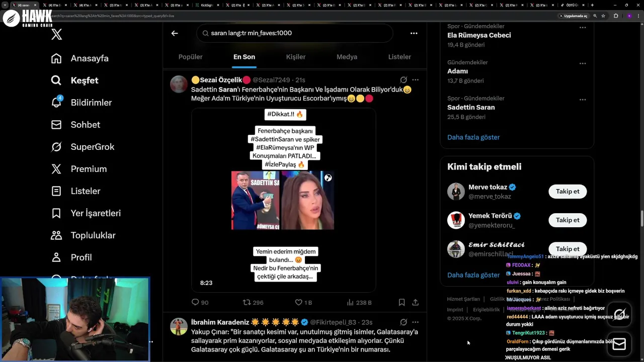Reply to Sezai Özçelik post (90)

tap(200, 302)
